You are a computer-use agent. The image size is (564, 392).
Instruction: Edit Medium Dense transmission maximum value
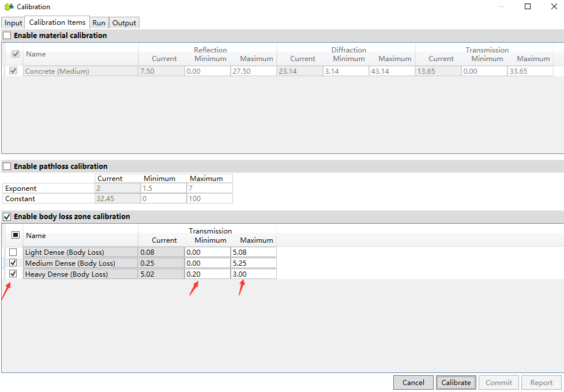(253, 263)
